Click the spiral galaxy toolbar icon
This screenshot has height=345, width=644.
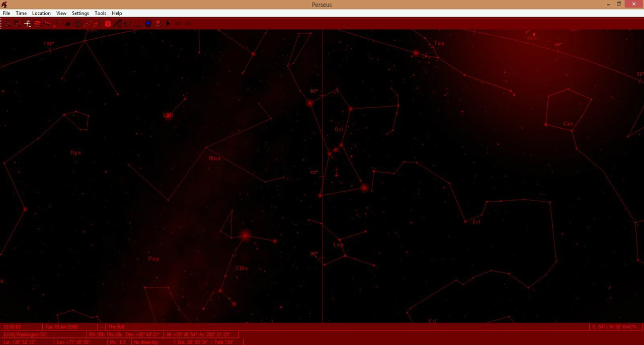coord(67,24)
